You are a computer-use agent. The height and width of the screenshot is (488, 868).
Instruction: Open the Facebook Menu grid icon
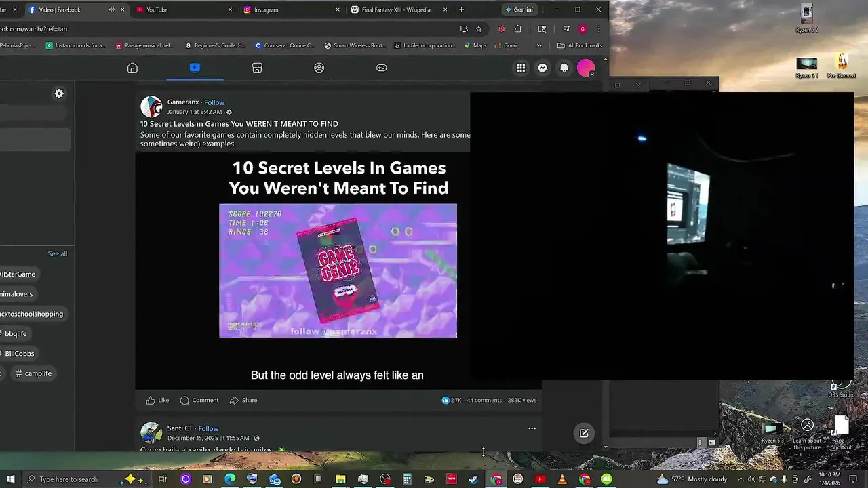tap(521, 68)
